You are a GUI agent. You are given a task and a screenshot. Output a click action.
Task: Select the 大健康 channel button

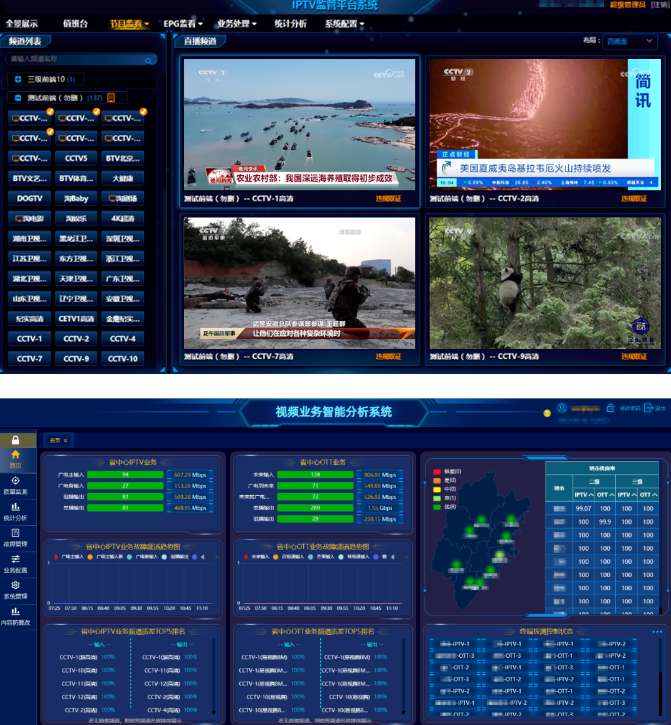click(x=123, y=178)
